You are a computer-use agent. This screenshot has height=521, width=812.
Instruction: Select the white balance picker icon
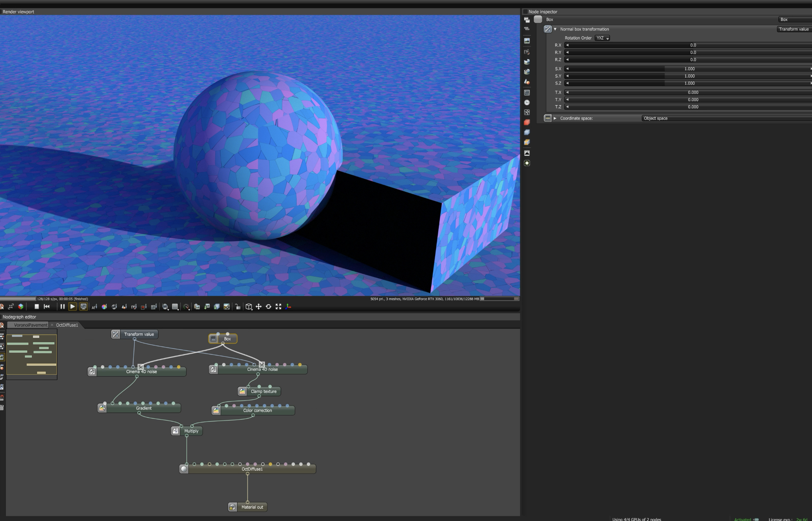pos(104,307)
